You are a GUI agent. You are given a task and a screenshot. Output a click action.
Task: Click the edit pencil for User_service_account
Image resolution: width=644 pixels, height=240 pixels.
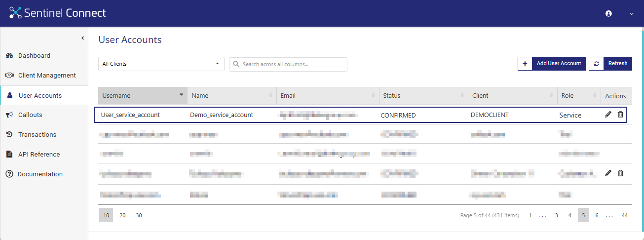point(608,115)
